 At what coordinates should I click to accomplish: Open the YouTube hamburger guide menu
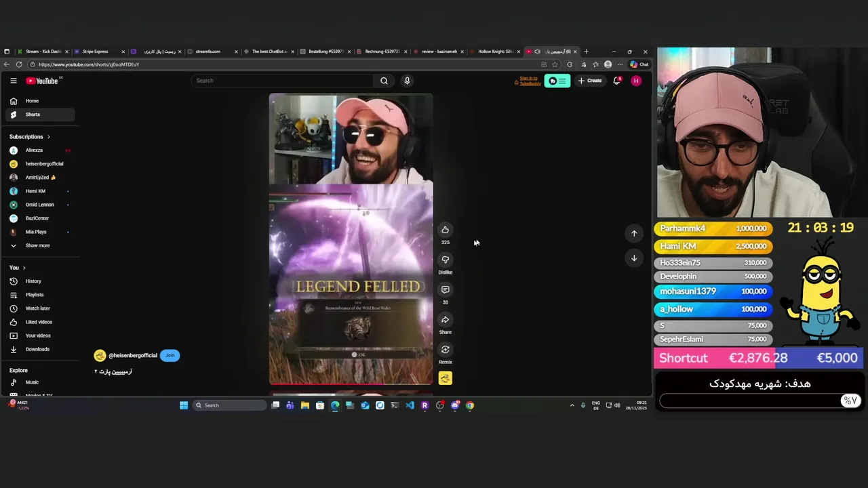(13, 81)
